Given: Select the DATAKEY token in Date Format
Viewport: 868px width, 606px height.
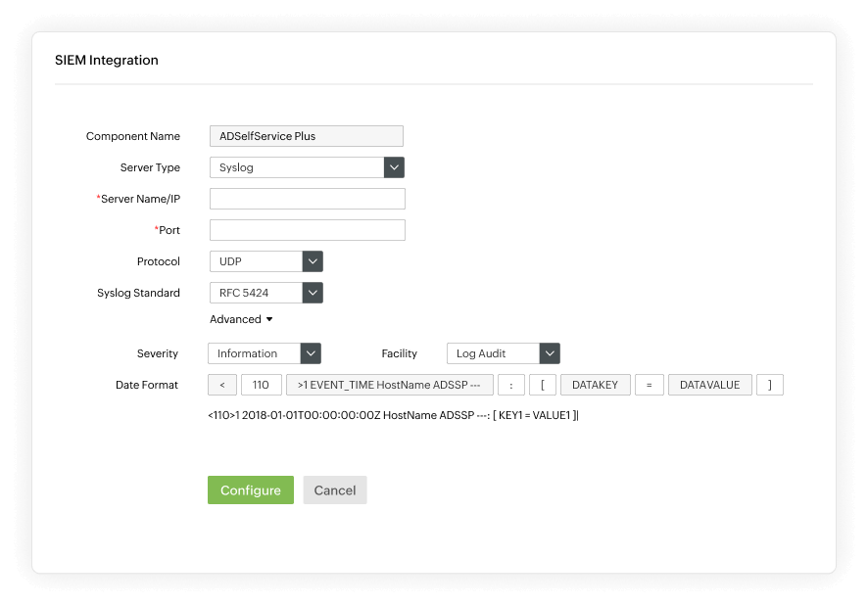Looking at the screenshot, I should (596, 384).
